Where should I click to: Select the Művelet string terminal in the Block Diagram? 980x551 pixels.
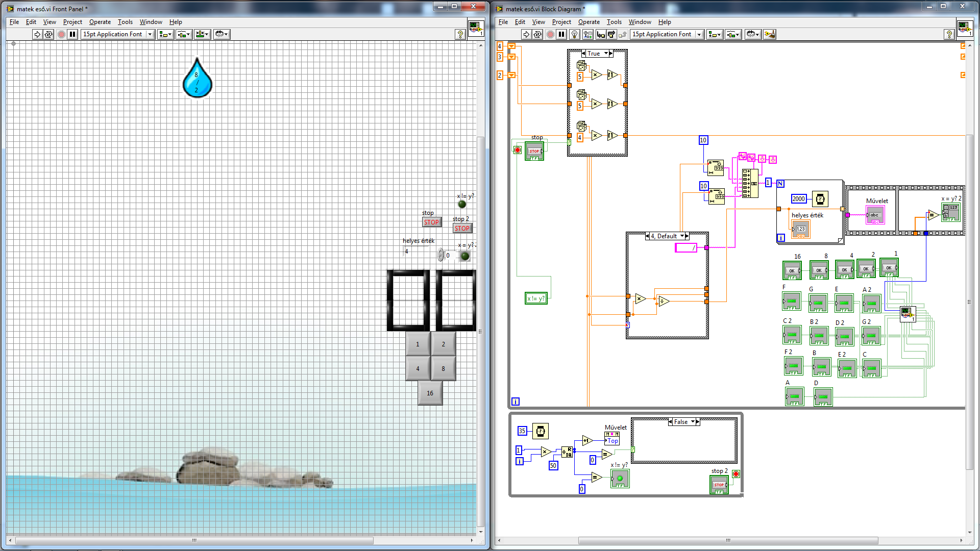point(875,215)
